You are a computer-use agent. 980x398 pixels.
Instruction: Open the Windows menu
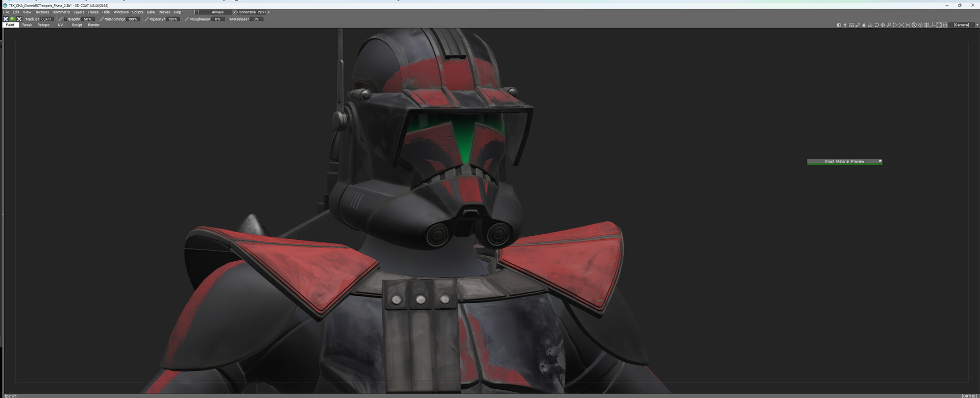[121, 12]
